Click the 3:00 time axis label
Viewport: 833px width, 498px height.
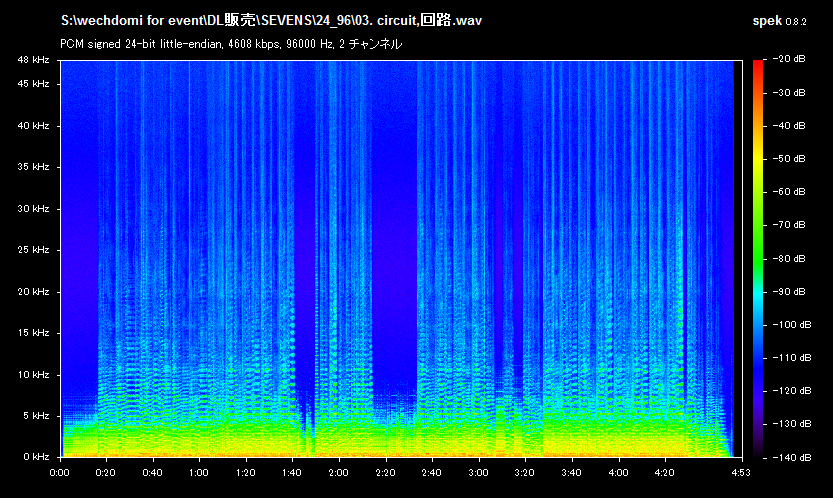(x=478, y=472)
